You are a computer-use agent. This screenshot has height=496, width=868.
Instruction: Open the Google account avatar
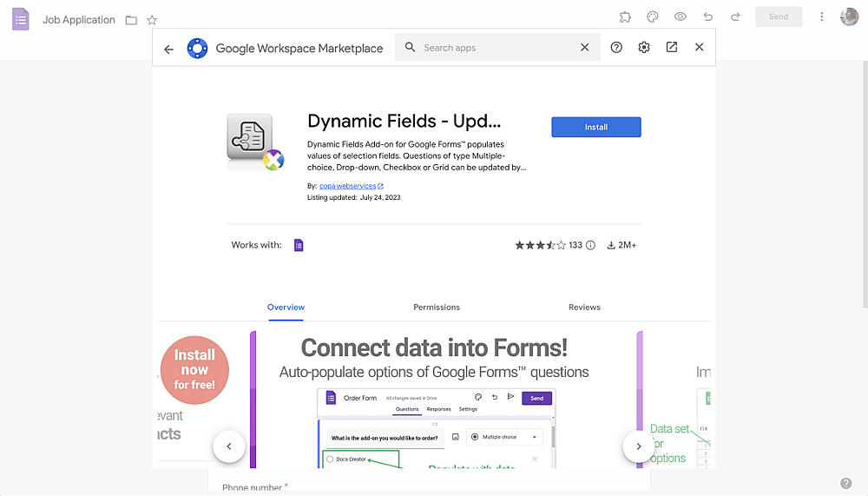coord(849,17)
